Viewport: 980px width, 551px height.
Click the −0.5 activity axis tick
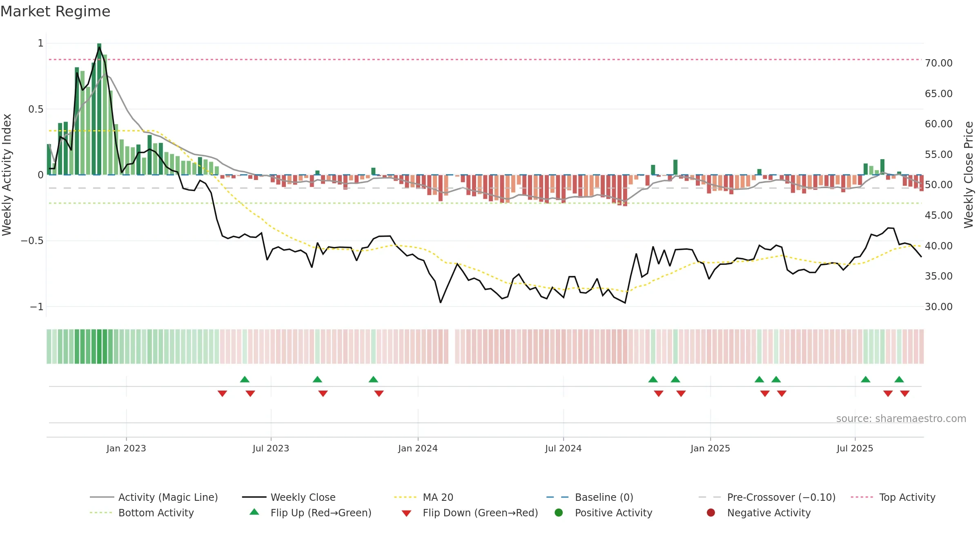click(32, 240)
